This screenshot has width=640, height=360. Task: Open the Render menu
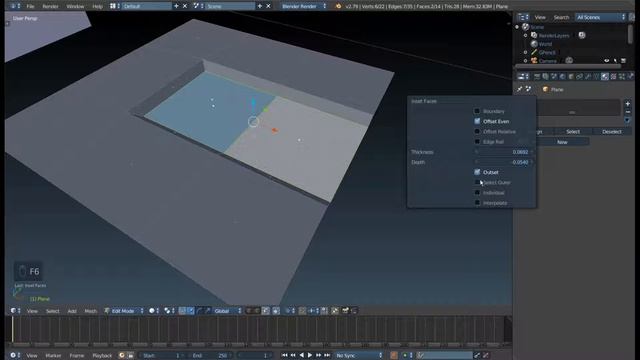(x=50, y=6)
